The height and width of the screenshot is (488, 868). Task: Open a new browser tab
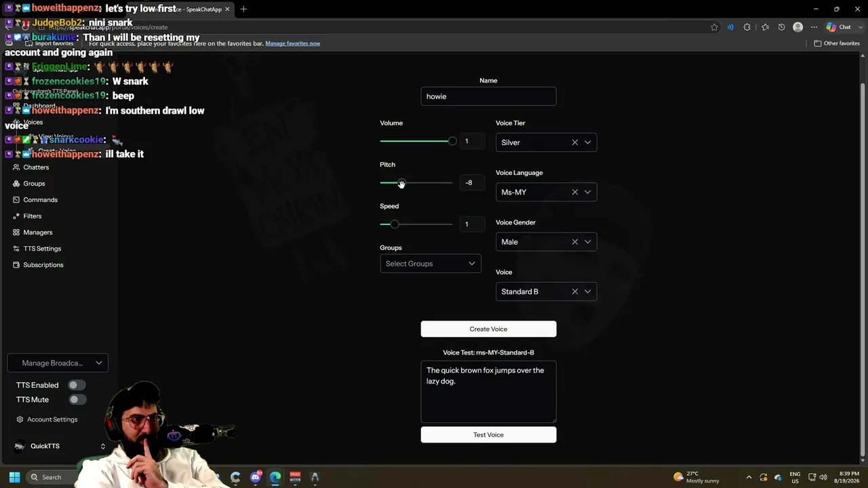click(243, 9)
